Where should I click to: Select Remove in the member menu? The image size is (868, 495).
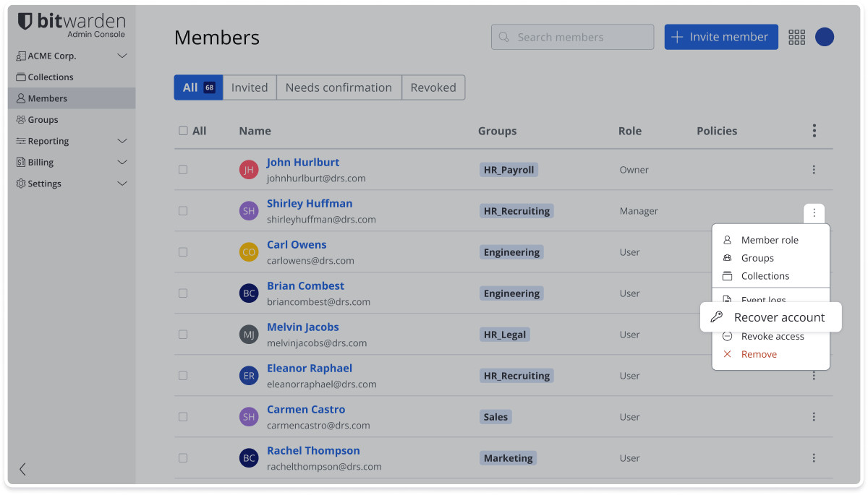(x=759, y=354)
